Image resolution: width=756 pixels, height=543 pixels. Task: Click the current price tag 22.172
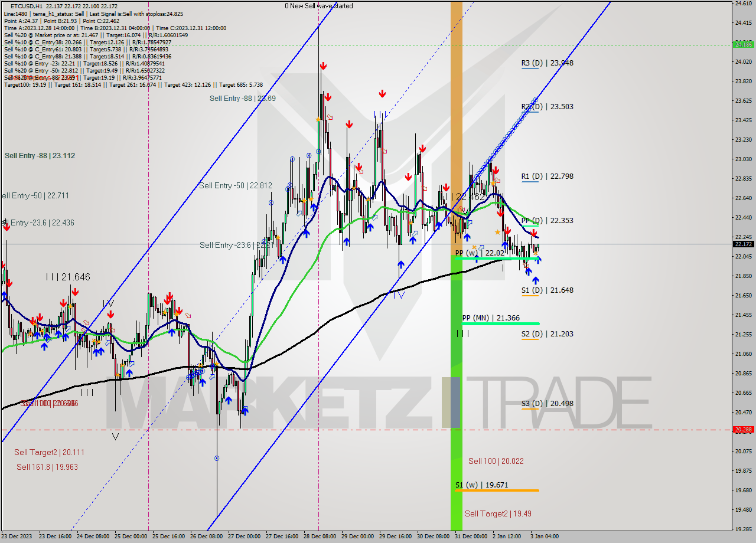743,244
